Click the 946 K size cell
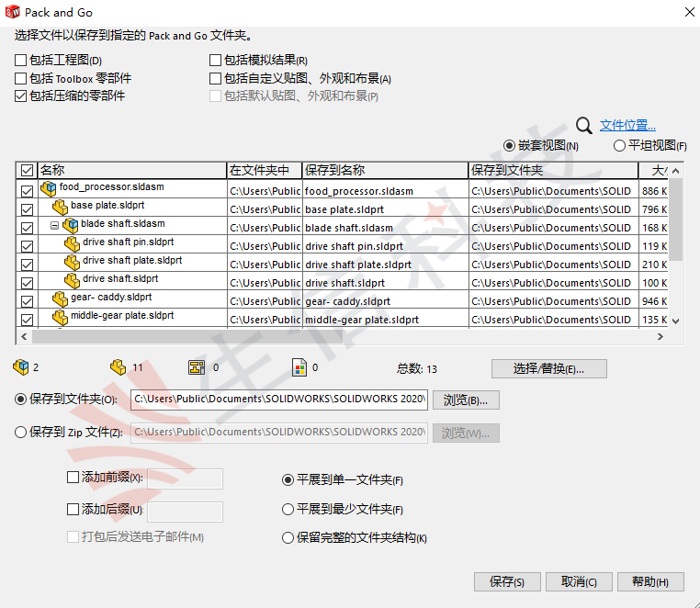Screen dimensions: 700x608 pyautogui.click(x=653, y=301)
